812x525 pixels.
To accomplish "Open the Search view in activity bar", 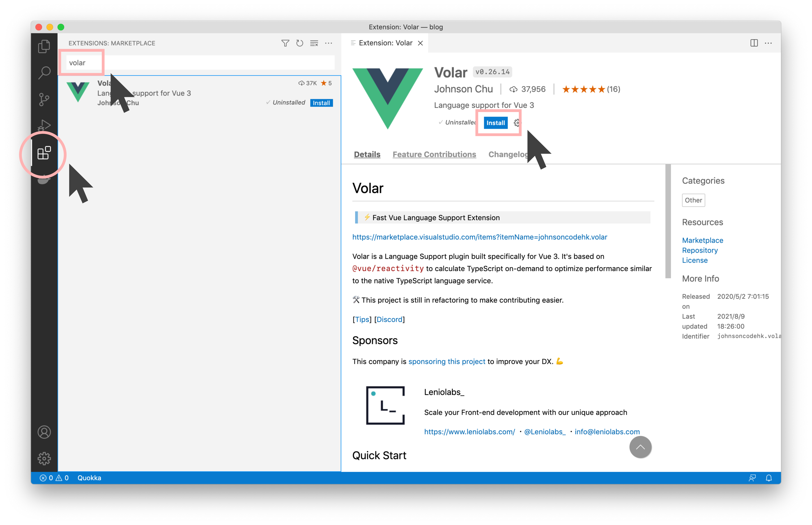I will (44, 72).
